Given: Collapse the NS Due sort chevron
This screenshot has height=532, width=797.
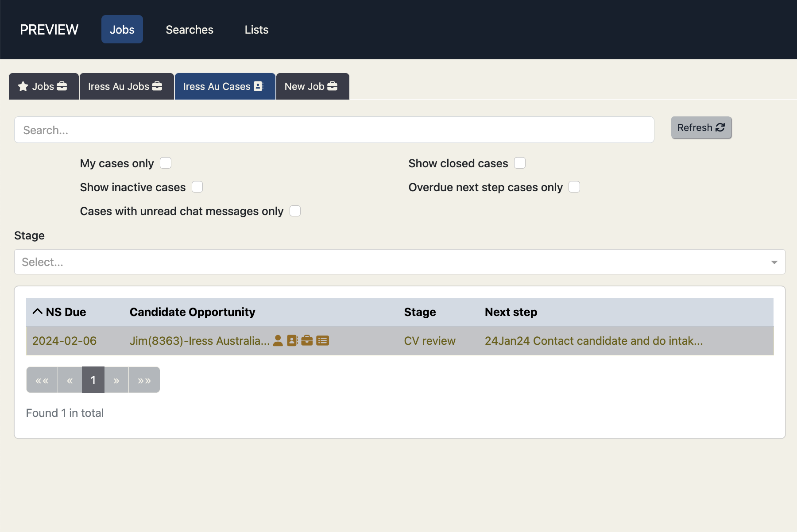Looking at the screenshot, I should 37,311.
